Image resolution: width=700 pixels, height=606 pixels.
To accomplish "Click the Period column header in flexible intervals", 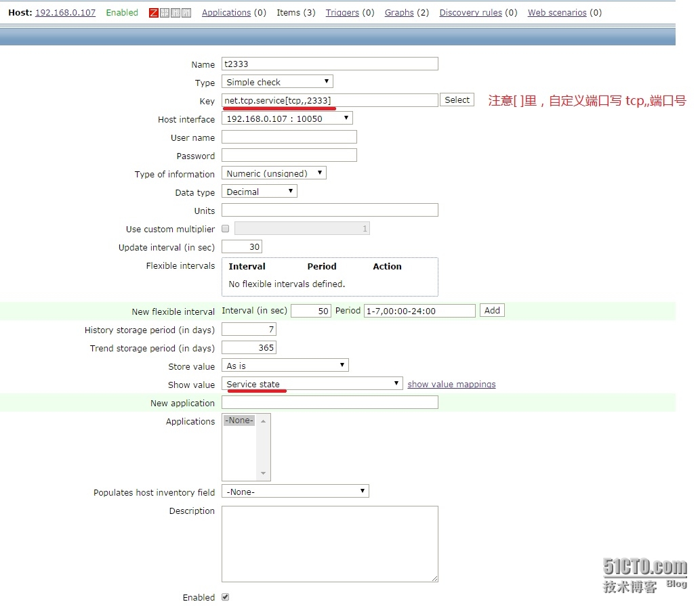I will click(322, 266).
